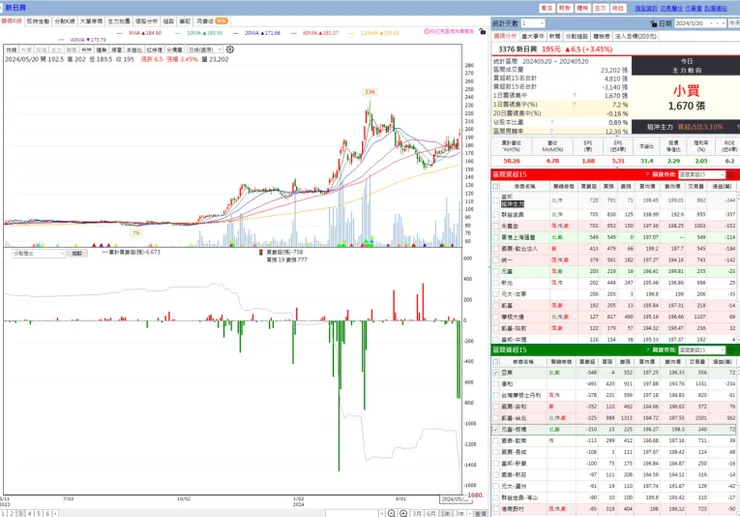
Task: Switch to the 主力地圖 tab
Action: click(118, 21)
